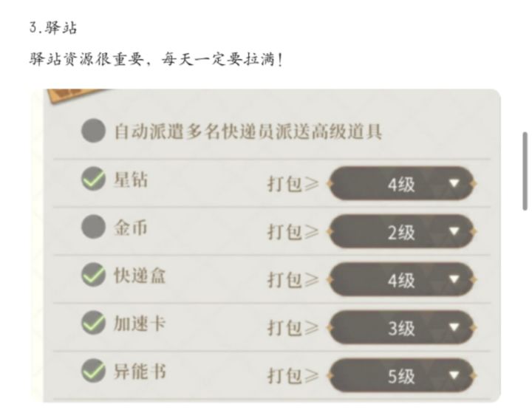Click the arrow icon in 金币 dropdown

454,232
